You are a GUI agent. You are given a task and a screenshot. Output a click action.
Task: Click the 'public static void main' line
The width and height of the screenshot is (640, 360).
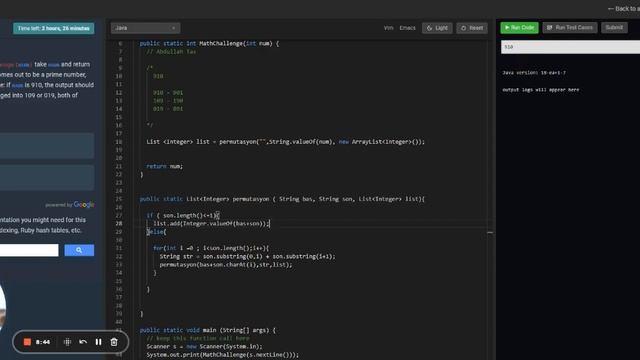click(207, 330)
